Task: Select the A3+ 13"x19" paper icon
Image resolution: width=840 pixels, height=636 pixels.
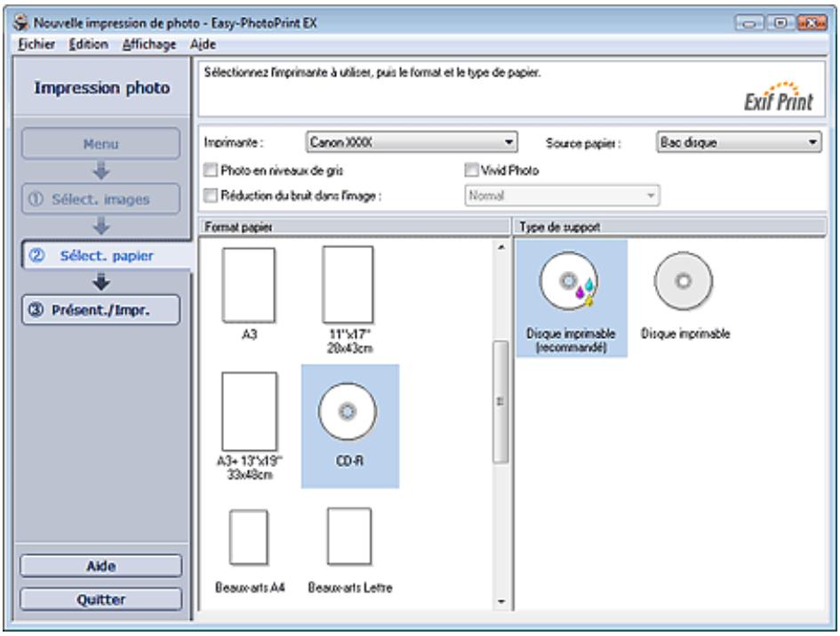Action: pos(250,412)
